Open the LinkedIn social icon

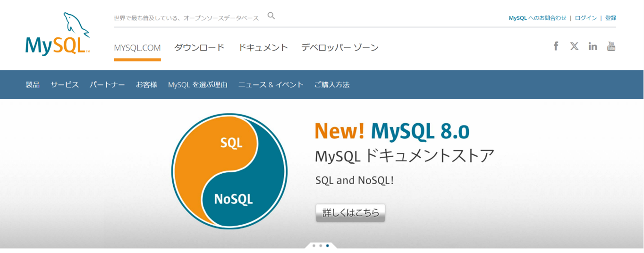click(593, 46)
